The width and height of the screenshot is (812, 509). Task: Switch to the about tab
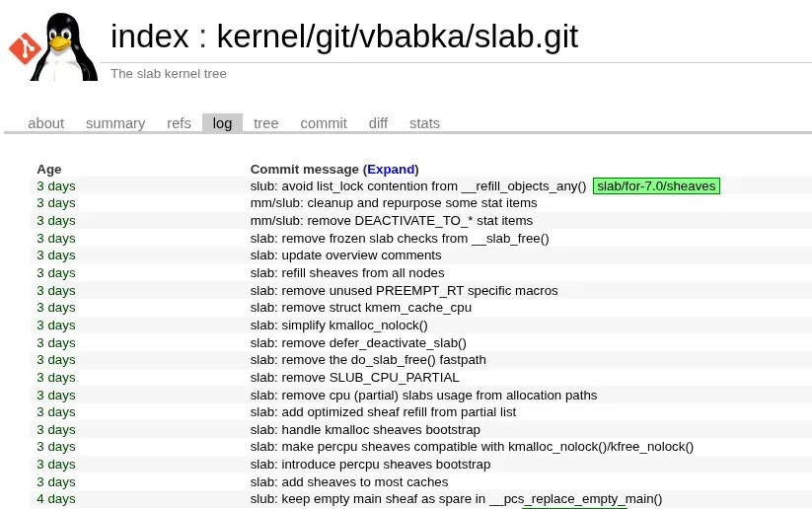coord(45,123)
